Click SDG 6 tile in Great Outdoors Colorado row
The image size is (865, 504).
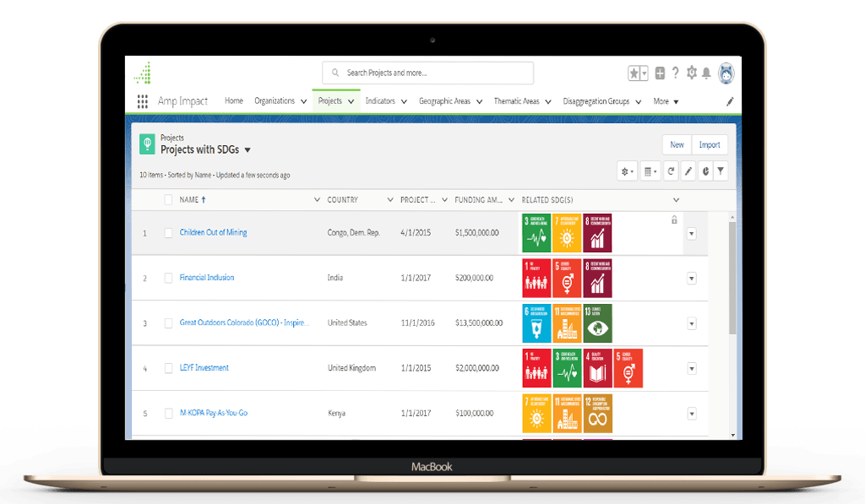pos(536,323)
